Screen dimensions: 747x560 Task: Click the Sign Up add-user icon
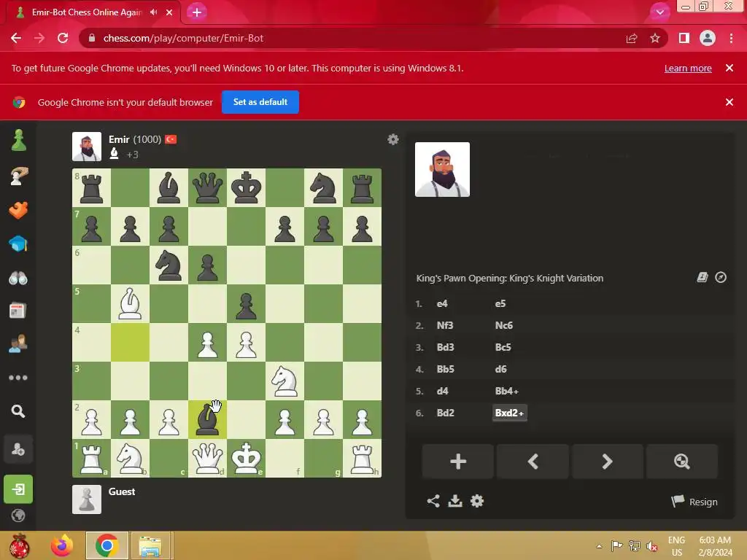coord(18,449)
